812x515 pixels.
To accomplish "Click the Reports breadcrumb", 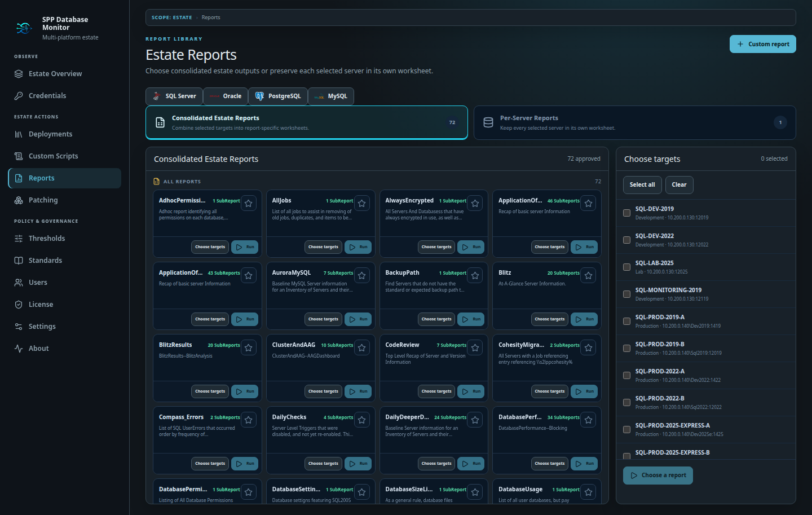I will pos(211,17).
